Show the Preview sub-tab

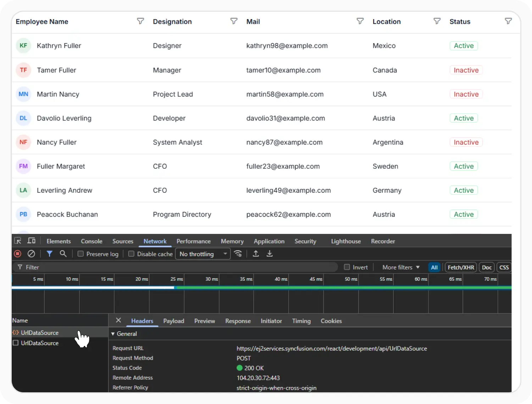205,321
